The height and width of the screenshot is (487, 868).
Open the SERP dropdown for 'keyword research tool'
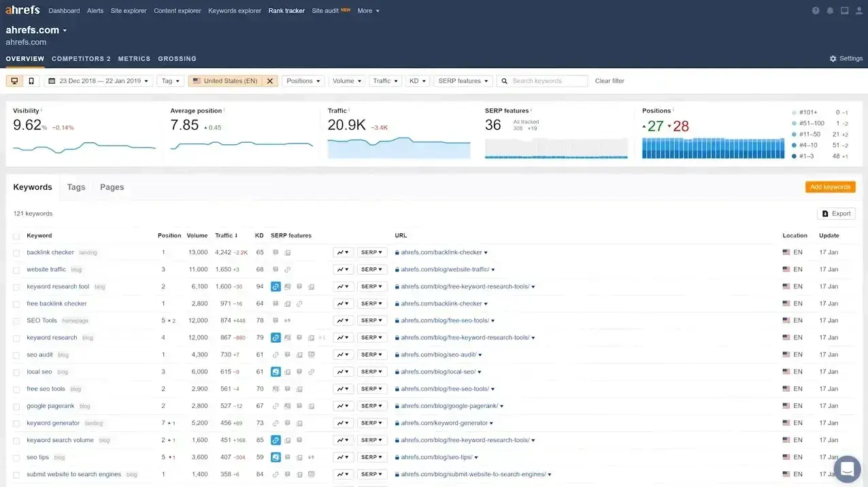coord(372,286)
